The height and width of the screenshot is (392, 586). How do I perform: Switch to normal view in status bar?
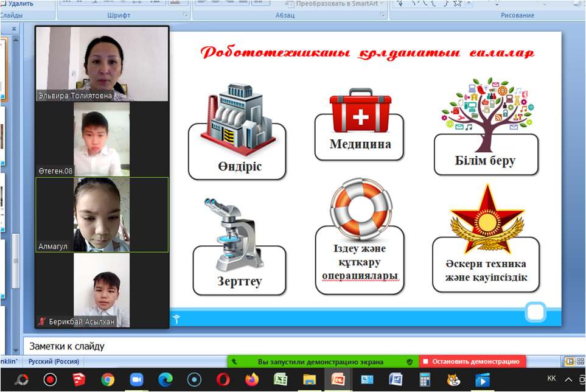click(x=569, y=362)
